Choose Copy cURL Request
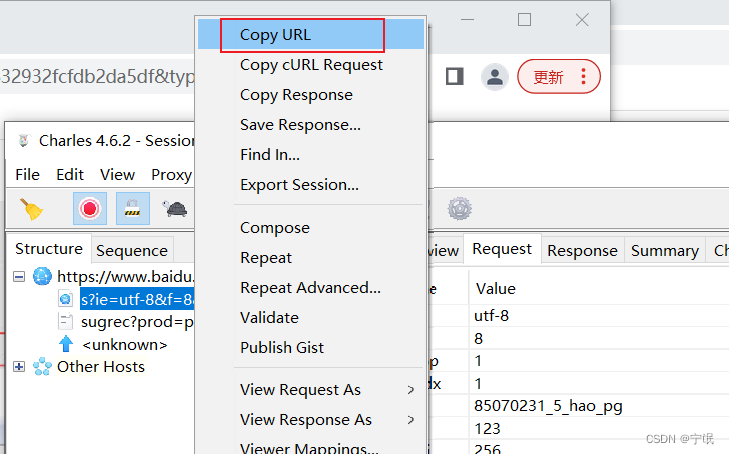This screenshot has width=729, height=454. 311,65
